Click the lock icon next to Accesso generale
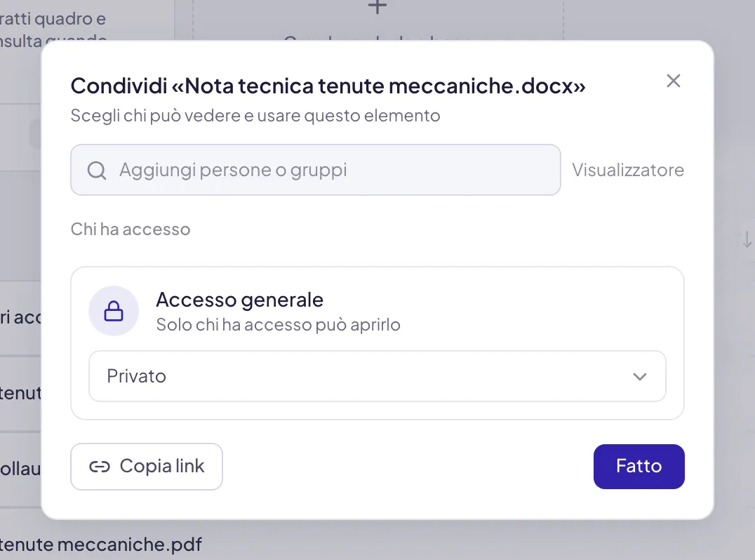The width and height of the screenshot is (755, 560). tap(114, 311)
